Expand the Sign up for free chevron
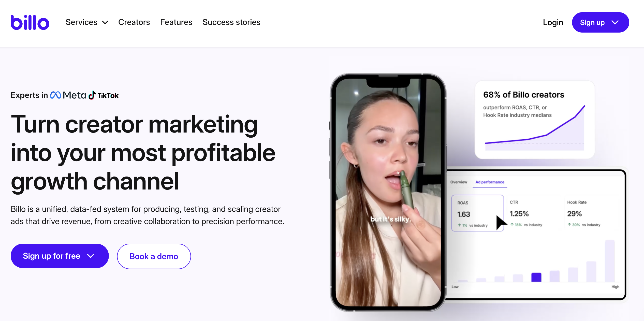Screen dimensions: 644x321 (91, 256)
